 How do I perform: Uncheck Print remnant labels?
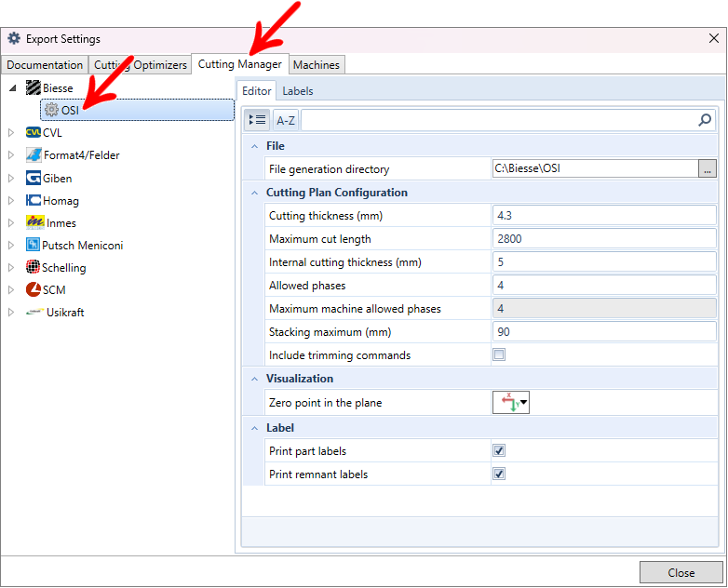pyautogui.click(x=499, y=474)
